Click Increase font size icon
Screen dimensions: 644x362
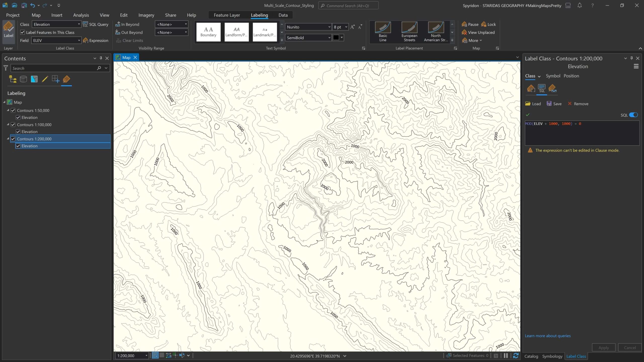pos(352,27)
